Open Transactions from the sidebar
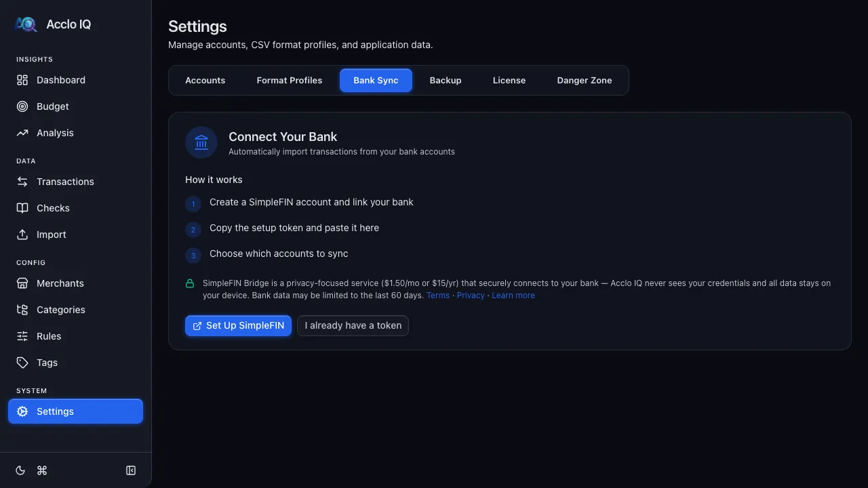The image size is (868, 488). tap(76, 182)
